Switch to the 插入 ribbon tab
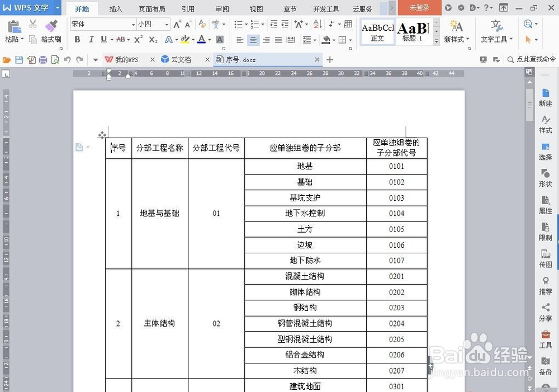559x392 pixels. (116, 8)
